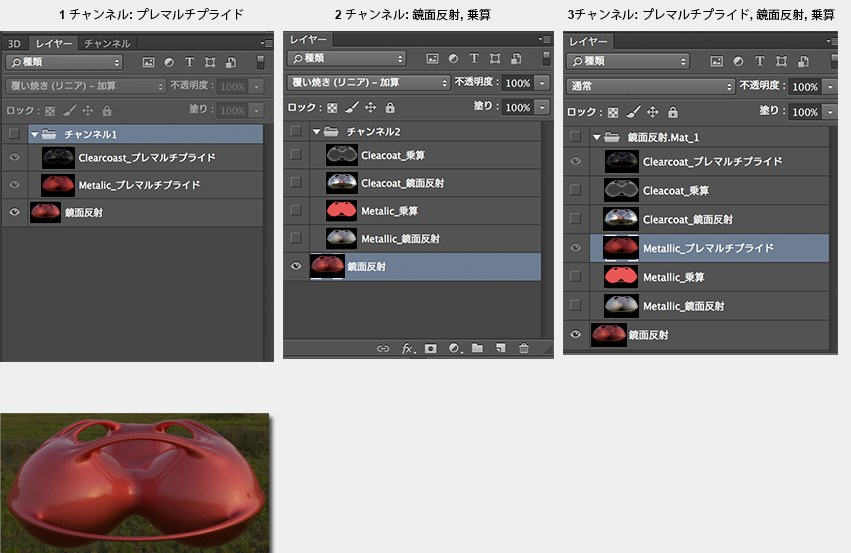Viewport: 851px width, 553px height.
Task: Click the lock-all padlock icon in the 通常 panel
Action: 671,112
